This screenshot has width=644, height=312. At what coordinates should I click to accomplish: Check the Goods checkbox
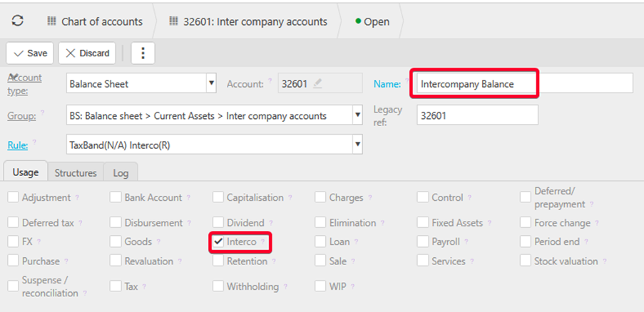point(116,241)
